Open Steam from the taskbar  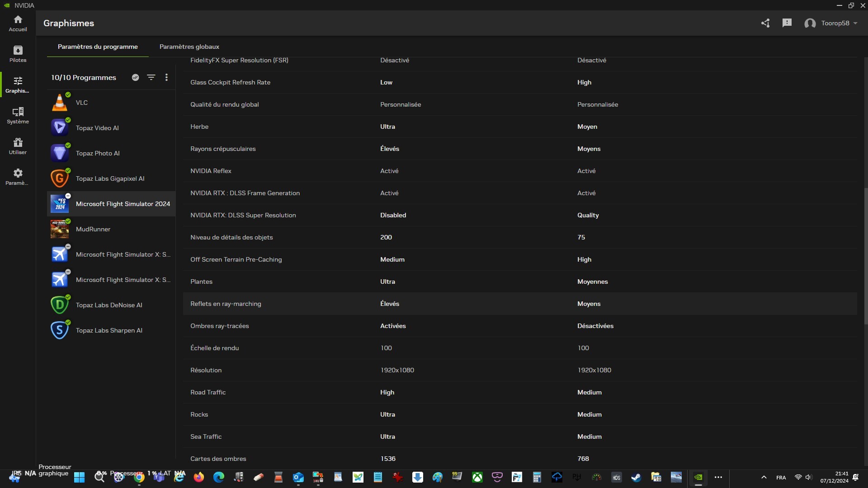[x=636, y=477]
